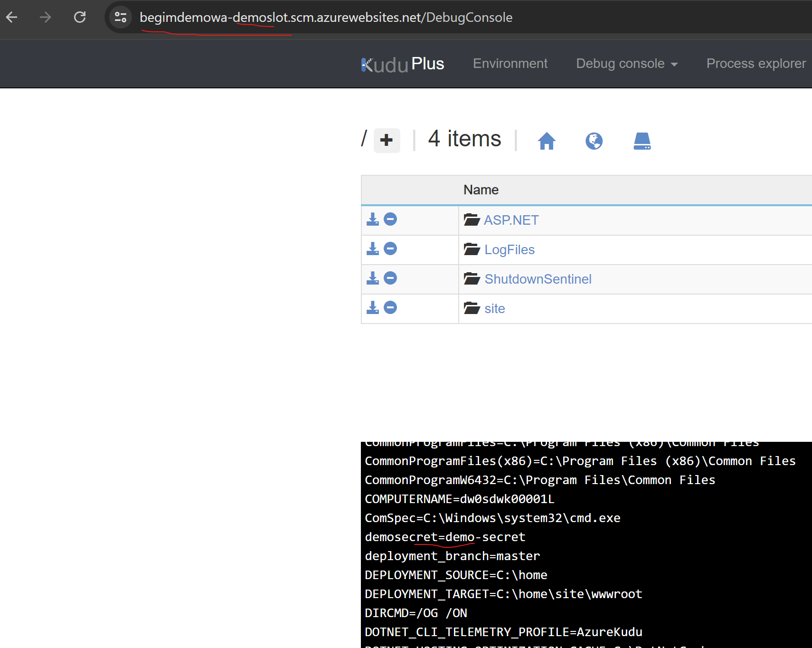Click the ComSpec cmd.exe console line
Image resolution: width=812 pixels, height=648 pixels.
pos(492,518)
